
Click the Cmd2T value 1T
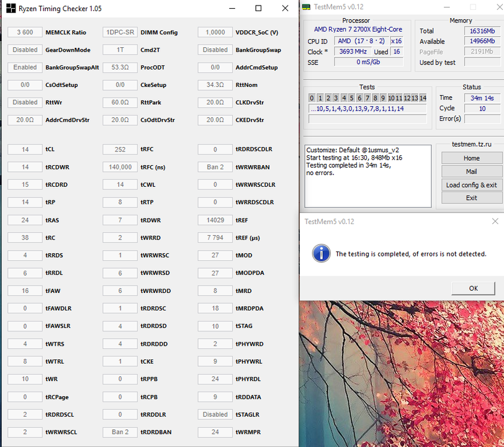[120, 50]
